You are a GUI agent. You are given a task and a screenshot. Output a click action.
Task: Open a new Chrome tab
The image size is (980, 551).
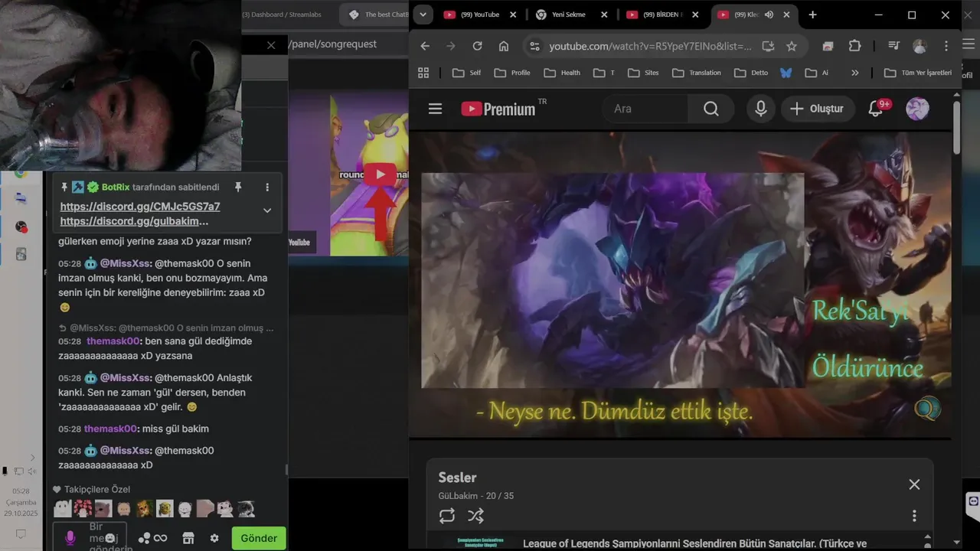812,15
